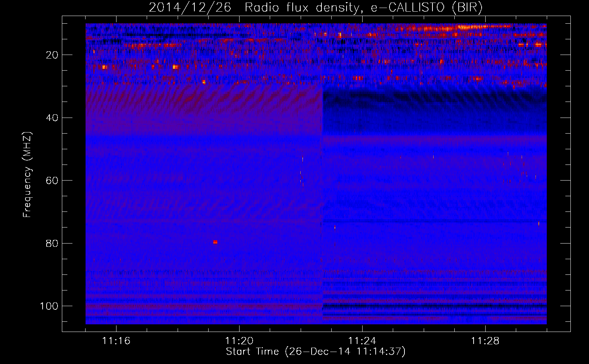Click the Frequency (MHZ) axis label
589x364 pixels.
pos(27,174)
